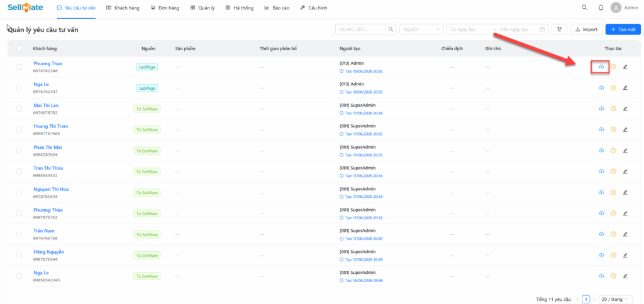Open the Đơn hàng menu
The image size is (644, 304).
pyautogui.click(x=165, y=8)
